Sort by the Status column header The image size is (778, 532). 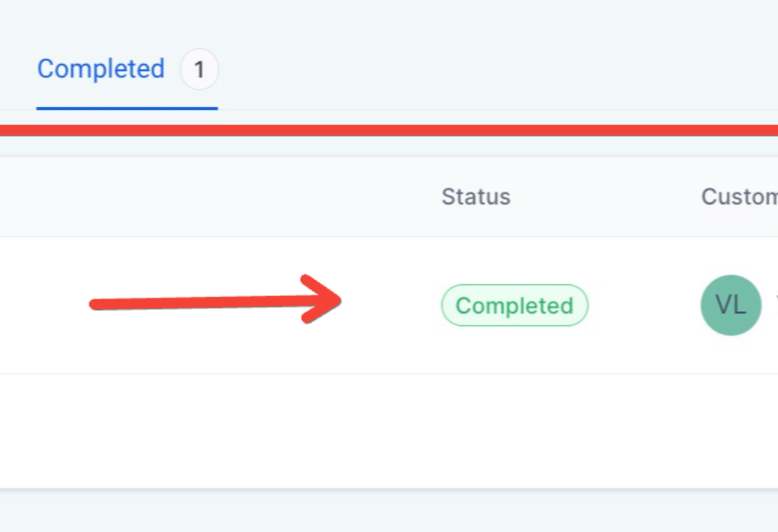[475, 196]
